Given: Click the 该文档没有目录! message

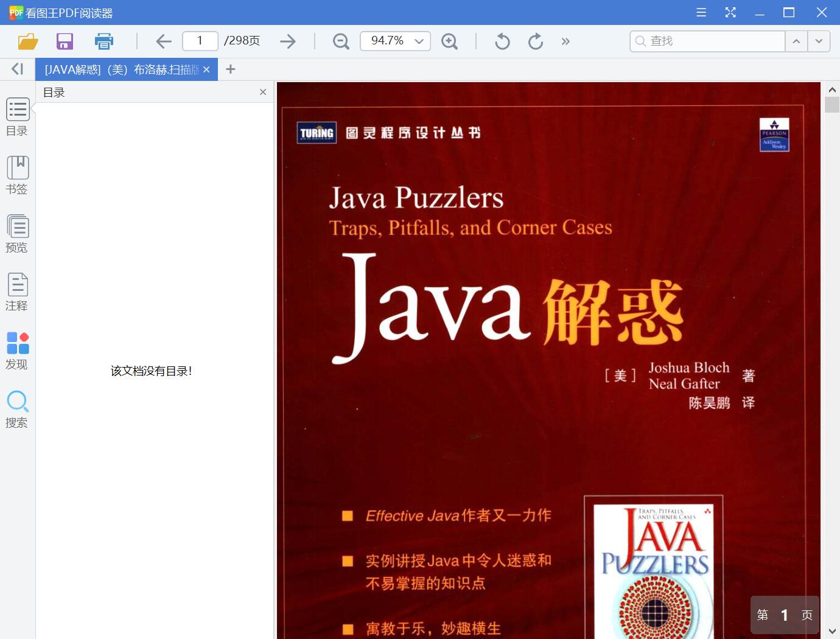Looking at the screenshot, I should (x=152, y=371).
